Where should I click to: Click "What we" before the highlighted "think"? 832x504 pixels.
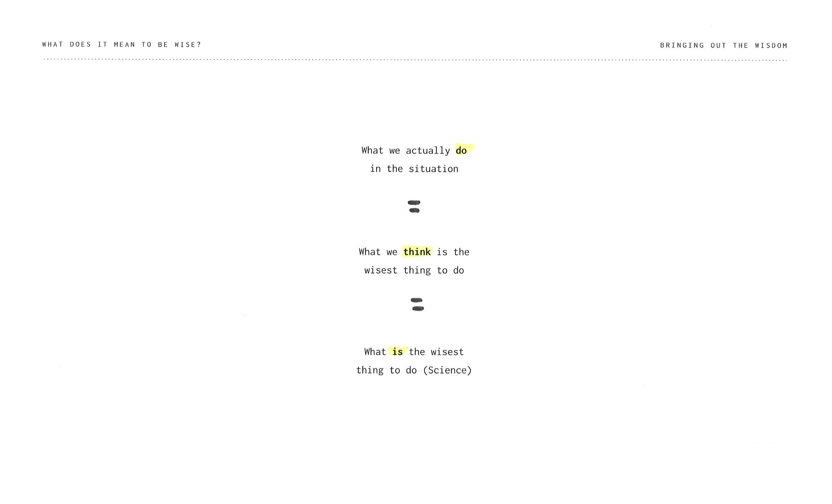coord(378,252)
